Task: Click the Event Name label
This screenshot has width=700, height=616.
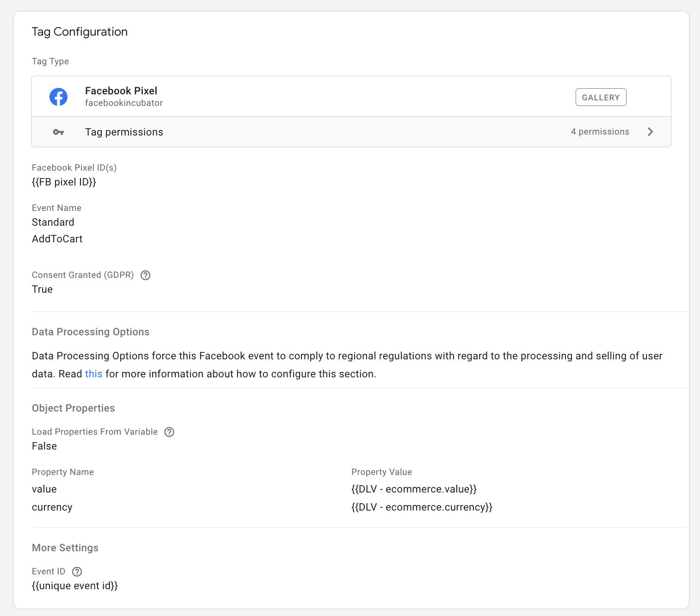Action: point(56,208)
